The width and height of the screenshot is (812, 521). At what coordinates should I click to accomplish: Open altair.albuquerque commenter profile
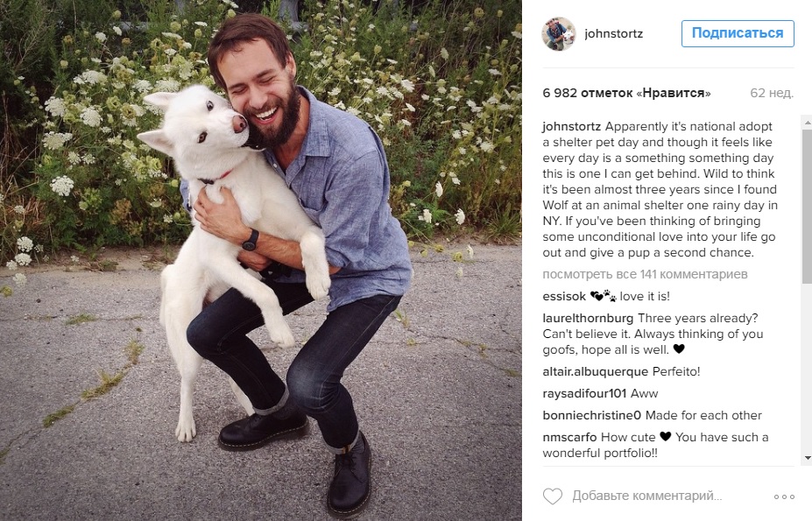[x=595, y=371]
